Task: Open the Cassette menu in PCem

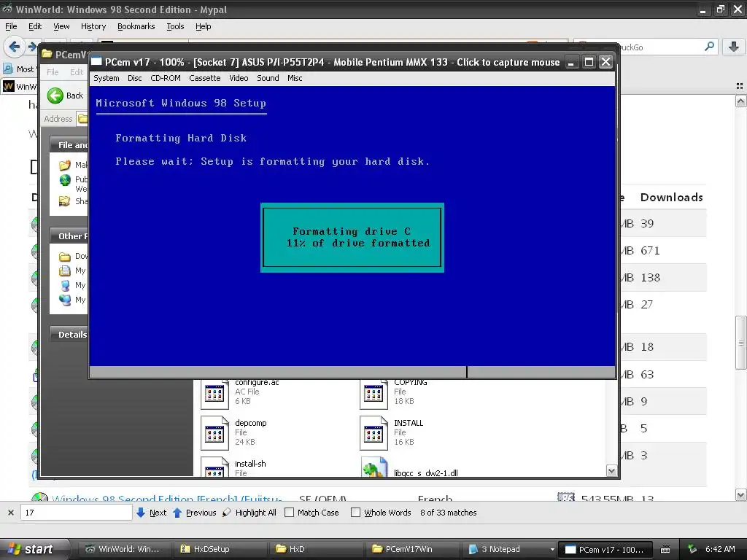Action: 205,78
